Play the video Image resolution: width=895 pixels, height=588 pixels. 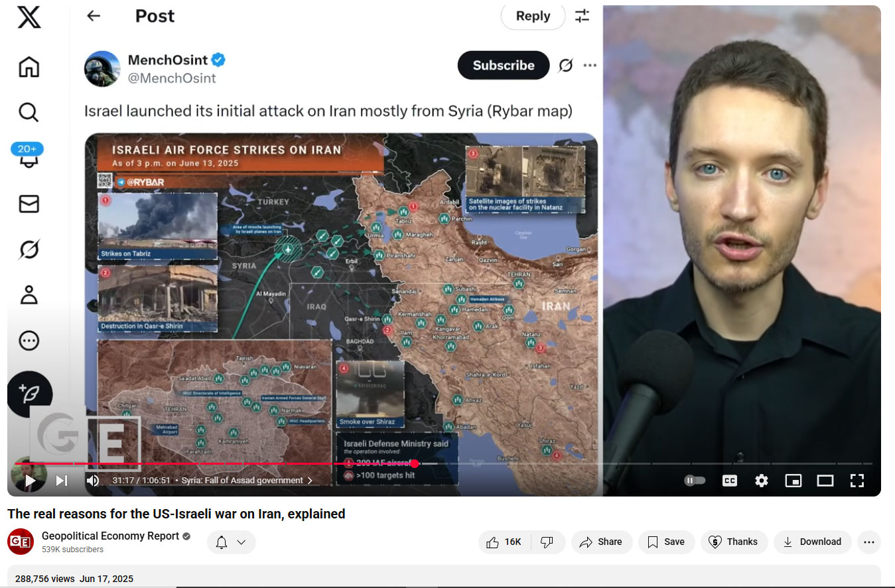click(31, 481)
